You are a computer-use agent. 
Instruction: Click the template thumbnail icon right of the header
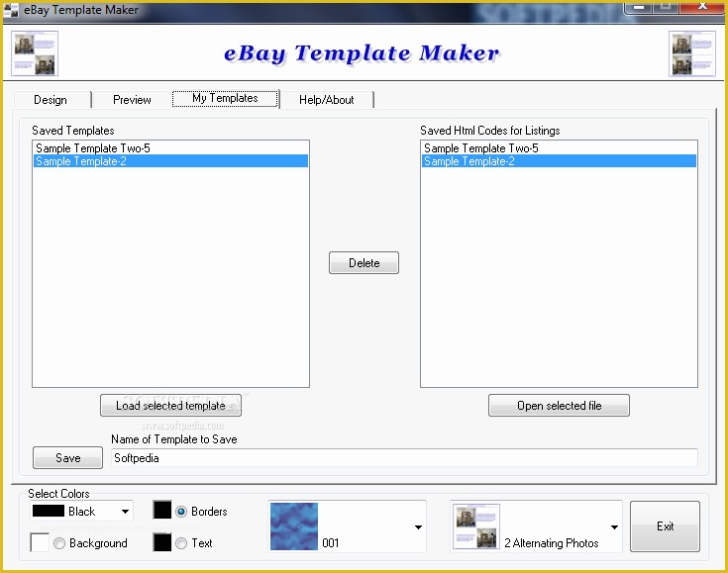[x=691, y=52]
